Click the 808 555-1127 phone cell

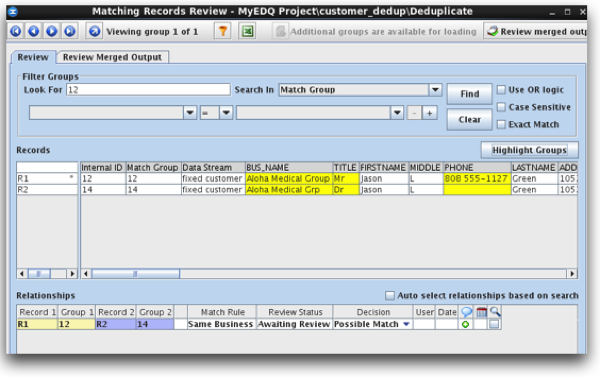pyautogui.click(x=477, y=178)
